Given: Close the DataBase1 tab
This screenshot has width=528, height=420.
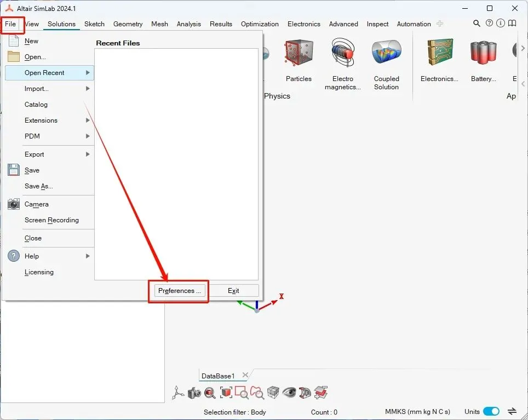Looking at the screenshot, I should (x=245, y=375).
